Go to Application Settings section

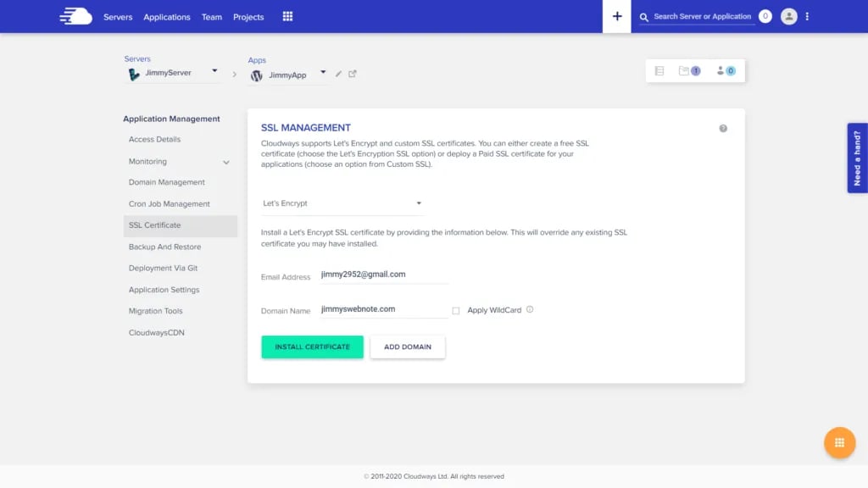click(x=164, y=290)
